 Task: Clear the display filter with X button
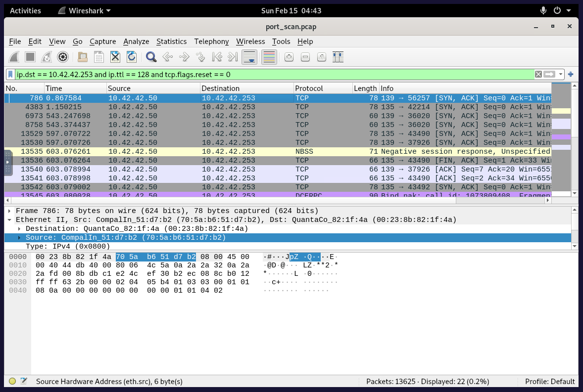pos(538,74)
